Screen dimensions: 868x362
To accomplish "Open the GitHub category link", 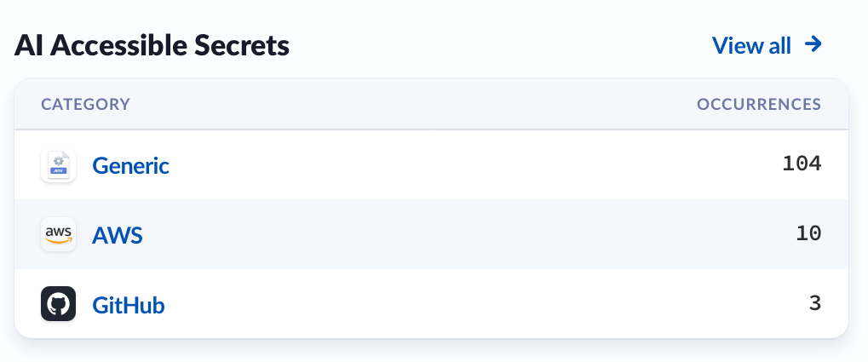I will (x=128, y=305).
